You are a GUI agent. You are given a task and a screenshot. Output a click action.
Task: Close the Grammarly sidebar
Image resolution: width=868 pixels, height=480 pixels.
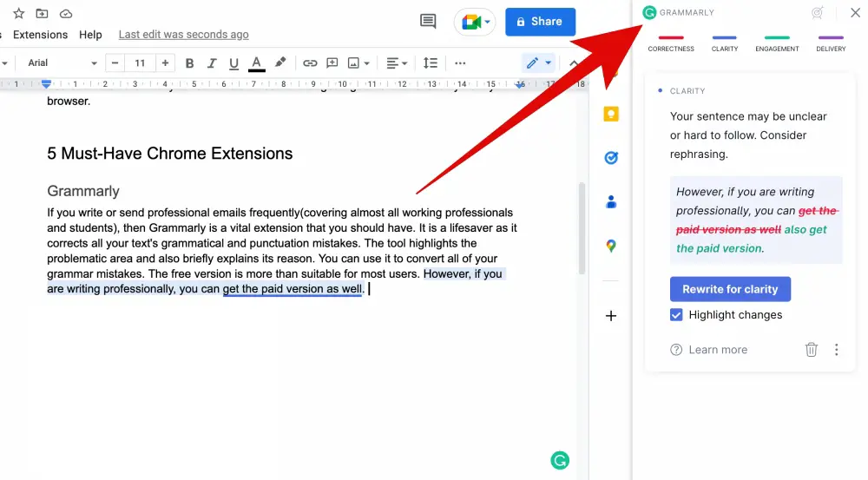tap(855, 12)
